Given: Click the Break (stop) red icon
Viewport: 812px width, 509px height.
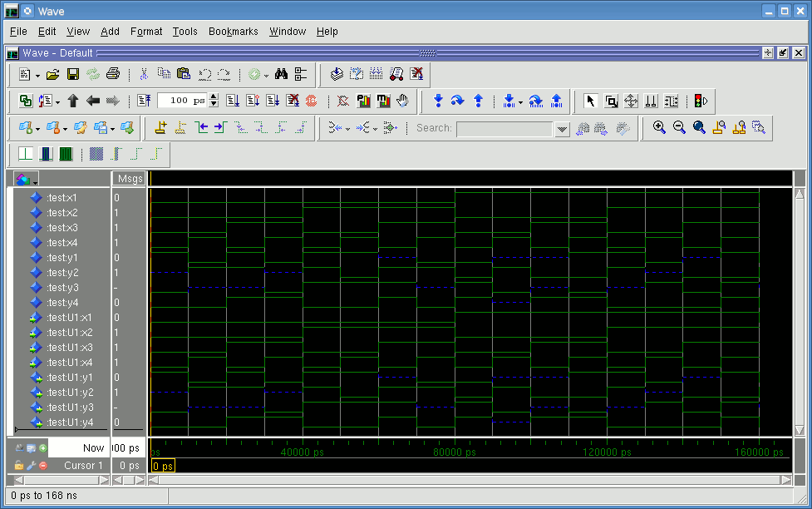Looking at the screenshot, I should tap(311, 101).
